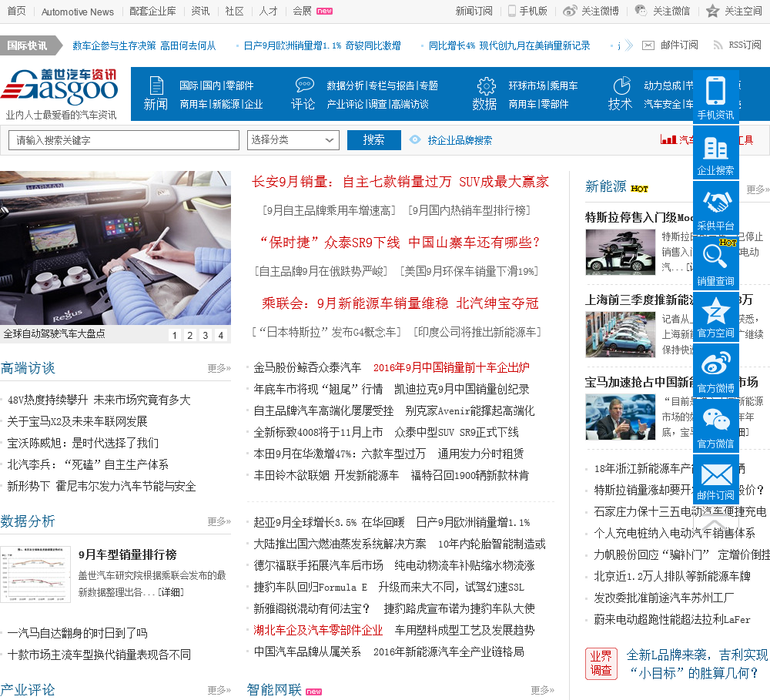
Task: Open the BMW executive photo thumbnail
Action: [x=620, y=417]
